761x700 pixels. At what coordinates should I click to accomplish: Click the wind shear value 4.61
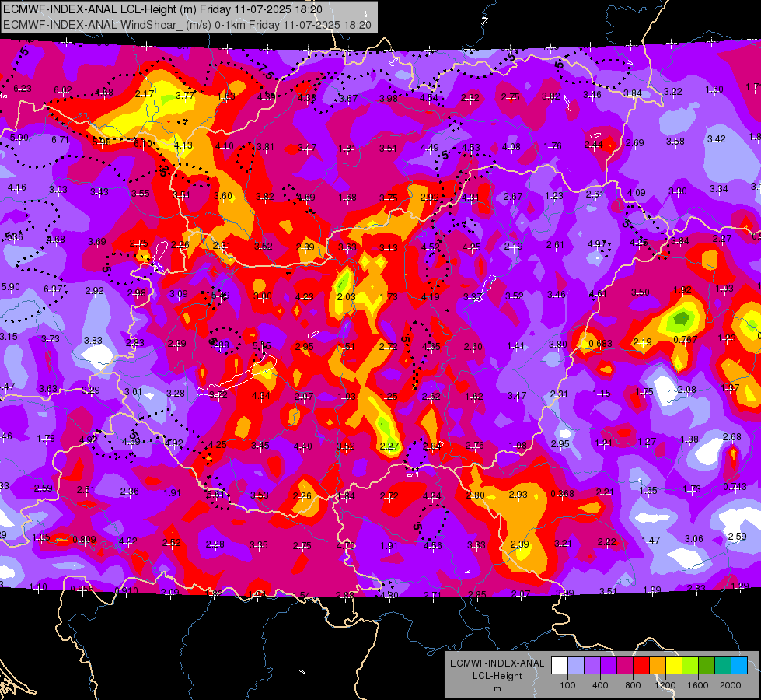[x=598, y=294]
